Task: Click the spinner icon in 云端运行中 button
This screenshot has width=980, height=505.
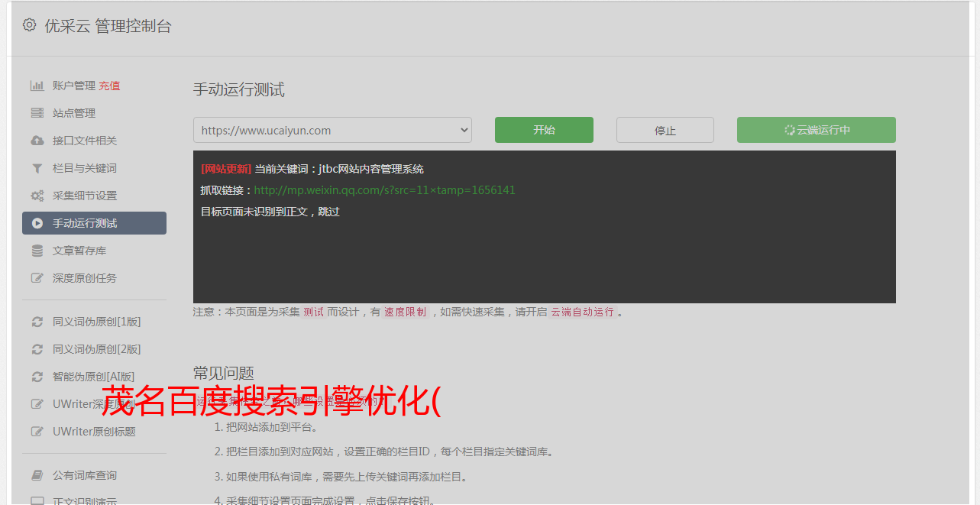Action: tap(789, 130)
